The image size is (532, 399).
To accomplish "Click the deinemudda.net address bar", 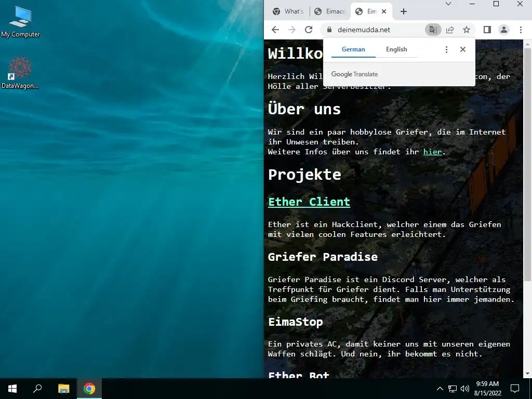I will (x=364, y=30).
